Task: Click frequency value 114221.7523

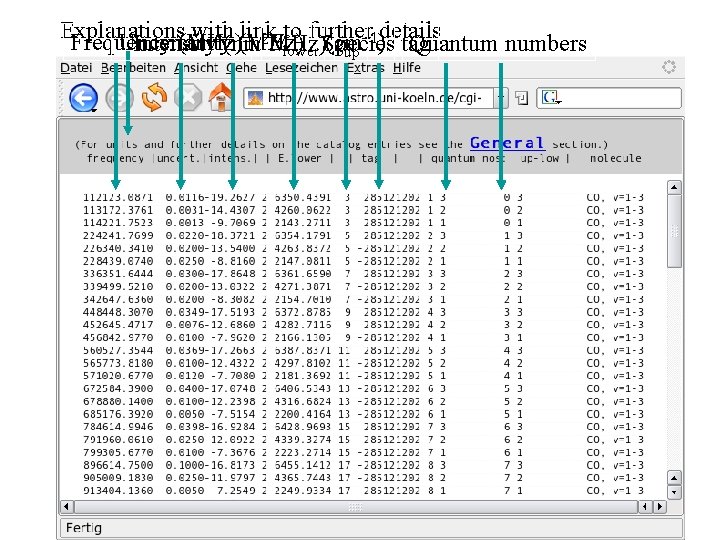Action: 118,223
